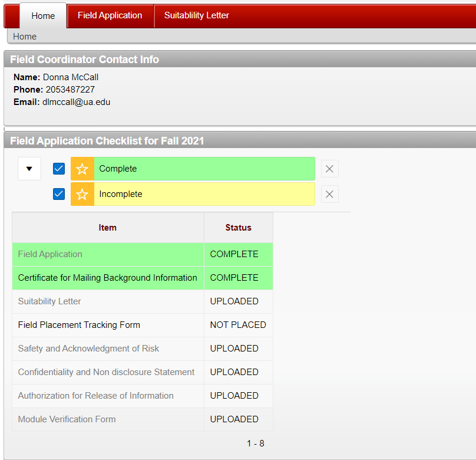
Task: Open Safety and Acknowledgment of Risk
Action: pos(88,349)
